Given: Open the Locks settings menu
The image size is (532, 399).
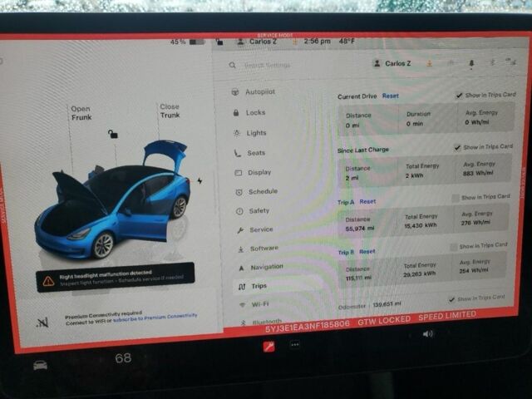Looking at the screenshot, I should click(249, 112).
